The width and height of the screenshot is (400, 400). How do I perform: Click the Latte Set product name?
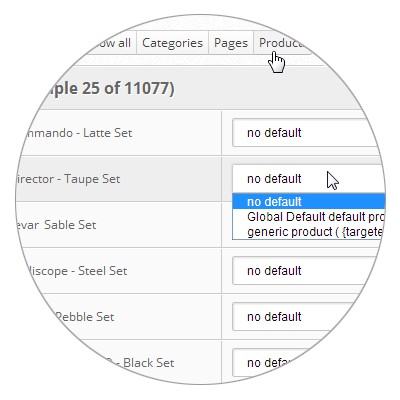coord(76,133)
